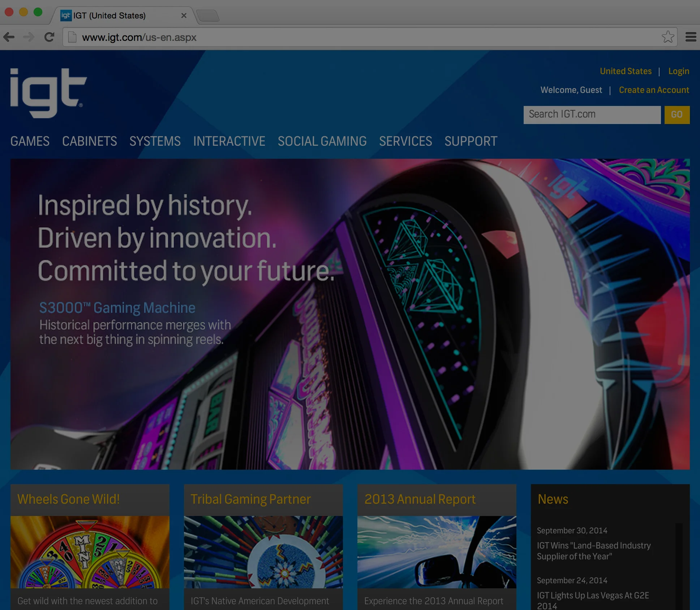Open the Chrome hamburger menu
The image size is (700, 610).
click(691, 37)
